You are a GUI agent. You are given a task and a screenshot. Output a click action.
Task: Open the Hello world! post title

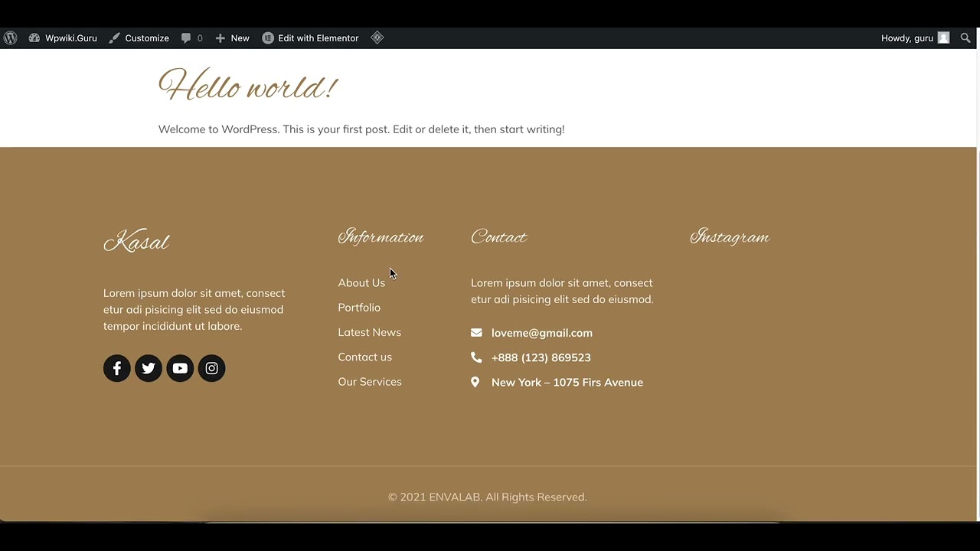coord(247,85)
